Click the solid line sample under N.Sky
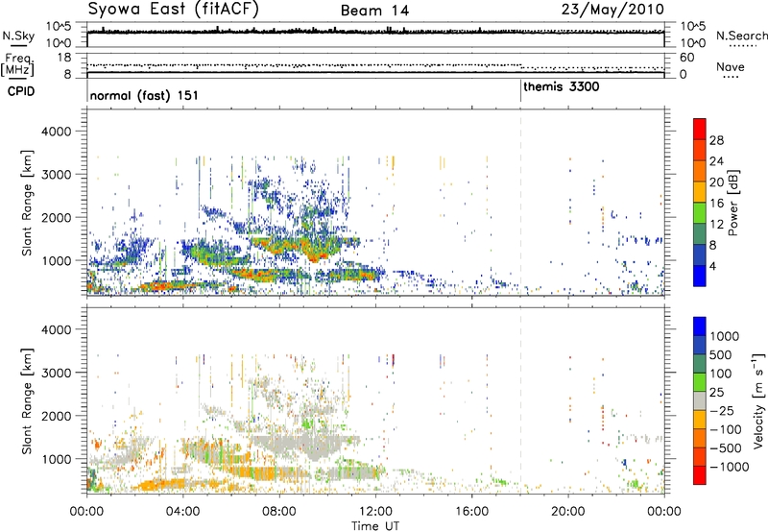The width and height of the screenshot is (768, 532). point(18,45)
